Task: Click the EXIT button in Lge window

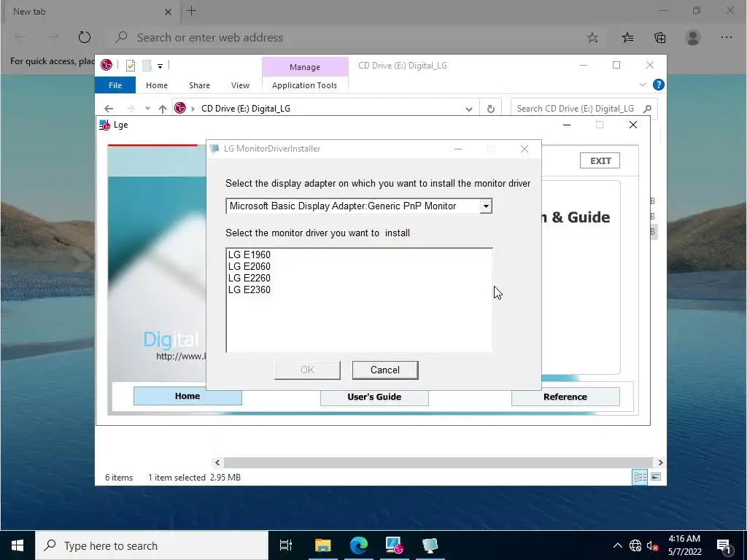Action: click(600, 161)
